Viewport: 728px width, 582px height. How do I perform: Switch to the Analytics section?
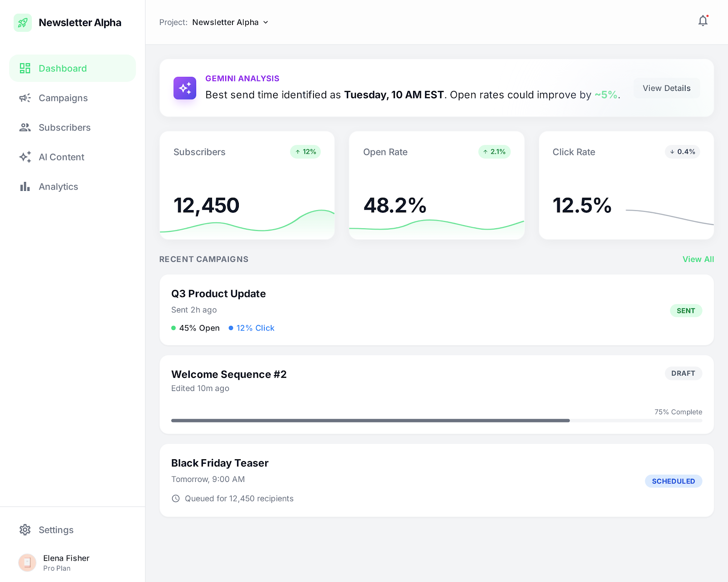[58, 186]
